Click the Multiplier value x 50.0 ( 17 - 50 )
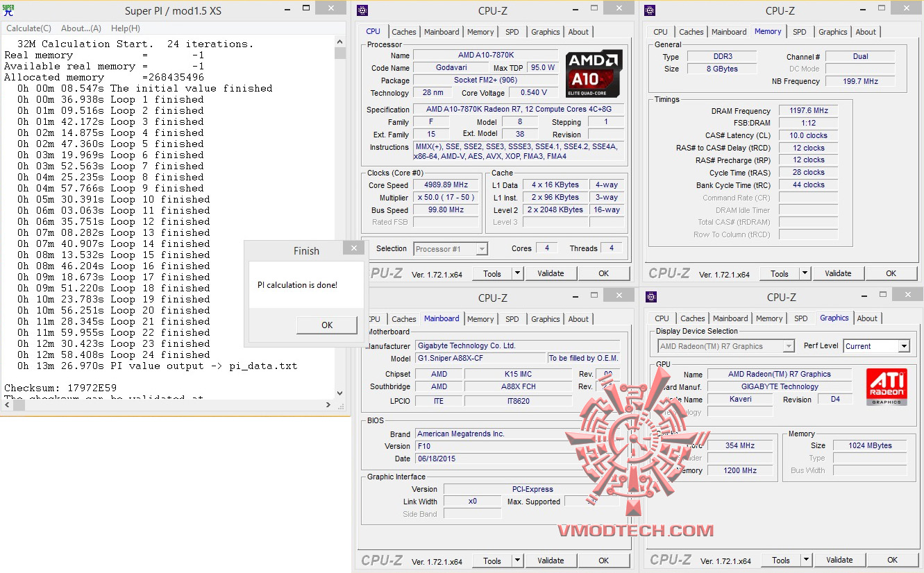 [x=445, y=198]
